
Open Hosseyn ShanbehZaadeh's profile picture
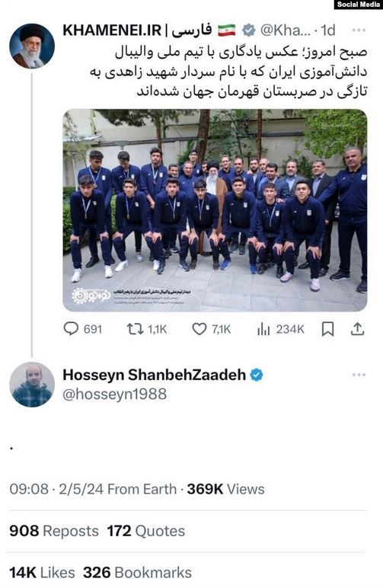(x=32, y=385)
